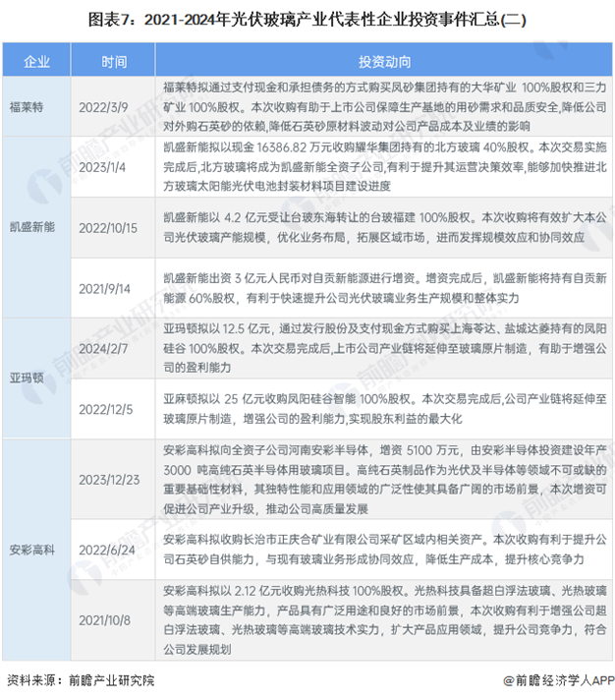Click the 16386.82 万元 北方玻璃 acquisition description
This screenshot has height=700, width=615.
tap(384, 166)
